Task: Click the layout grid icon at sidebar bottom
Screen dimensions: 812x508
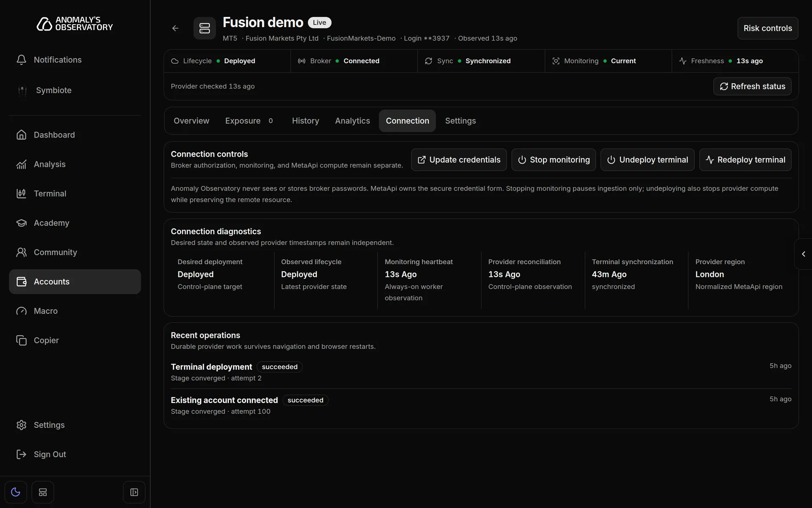Action: coord(43,492)
